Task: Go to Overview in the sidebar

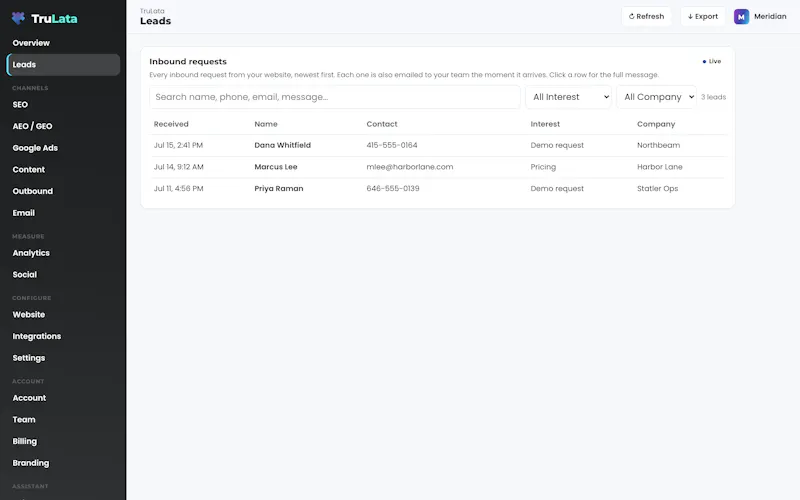Action: (x=63, y=43)
